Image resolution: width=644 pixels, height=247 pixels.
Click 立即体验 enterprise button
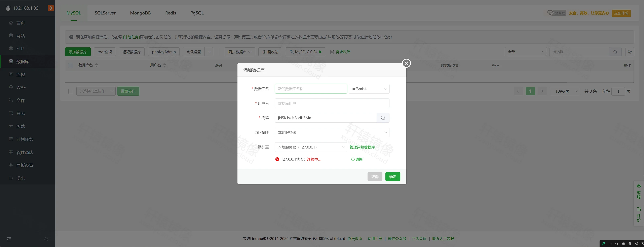pos(621,13)
